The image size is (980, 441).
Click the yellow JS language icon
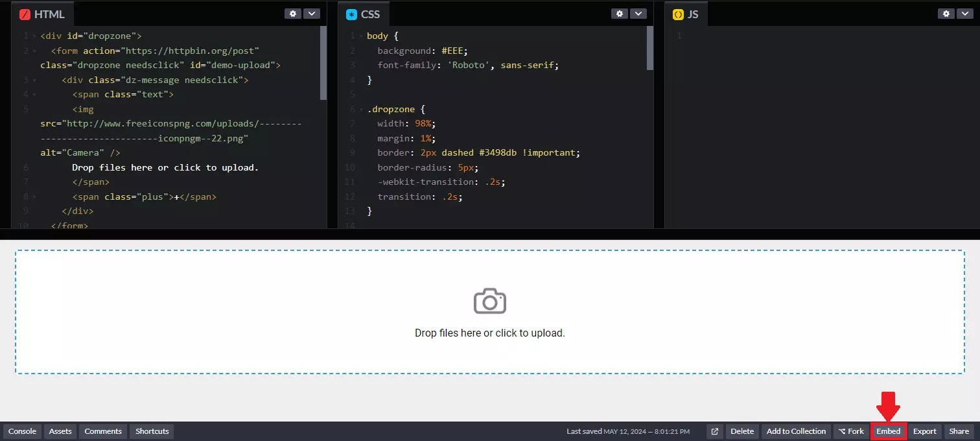click(678, 13)
